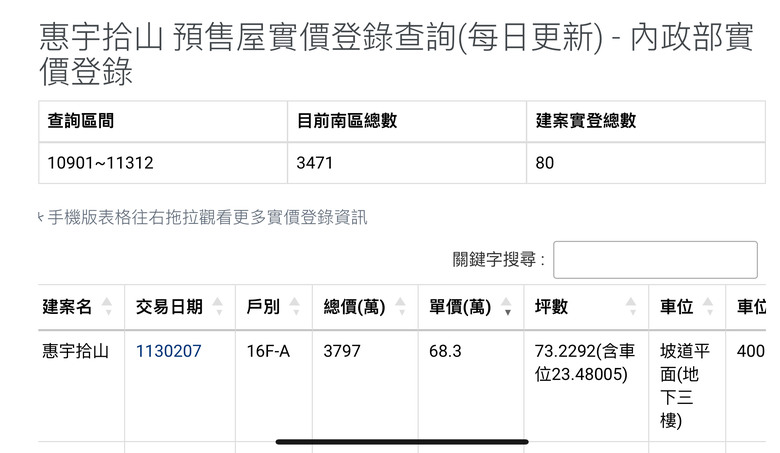Image resolution: width=780 pixels, height=453 pixels.
Task: Tap the iOS home indicator bar
Action: (x=402, y=442)
